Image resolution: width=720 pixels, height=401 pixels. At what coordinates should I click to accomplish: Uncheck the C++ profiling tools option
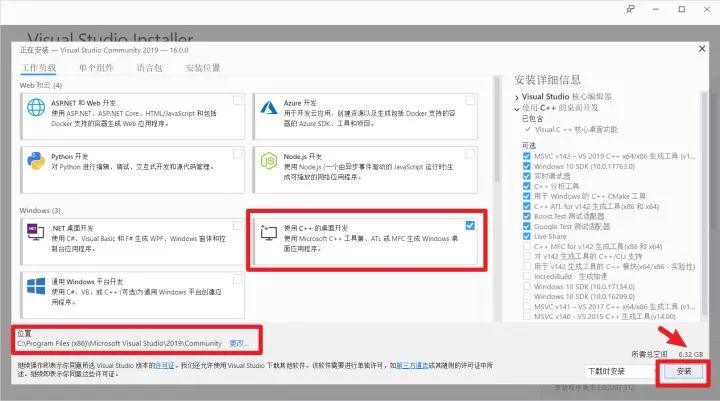527,186
